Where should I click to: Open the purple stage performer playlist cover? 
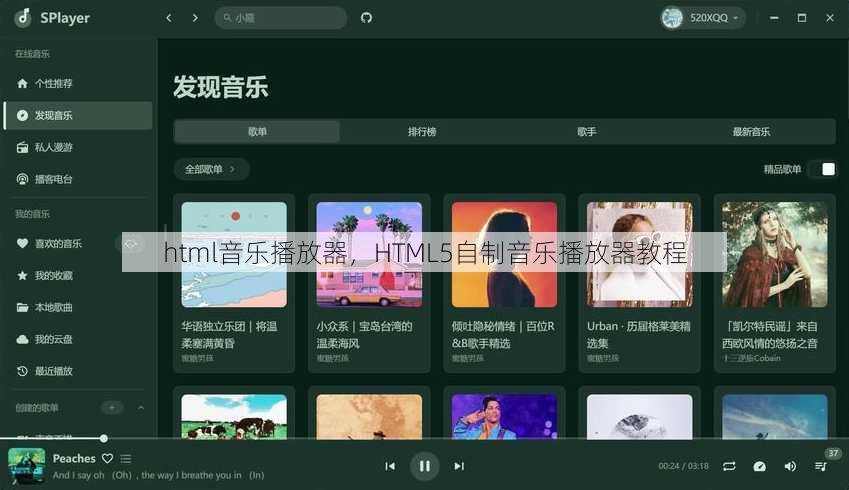504,417
